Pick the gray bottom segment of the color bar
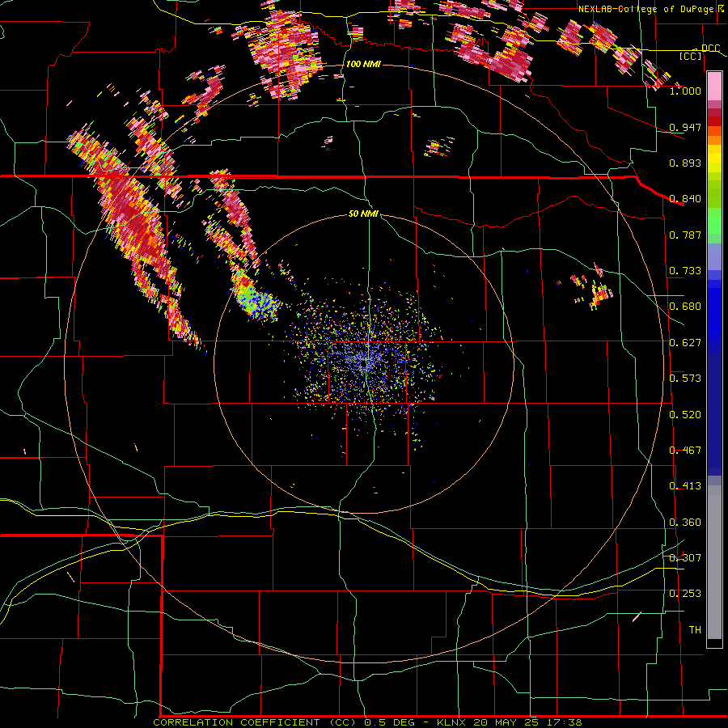This screenshot has height=728, width=728. pos(714,562)
